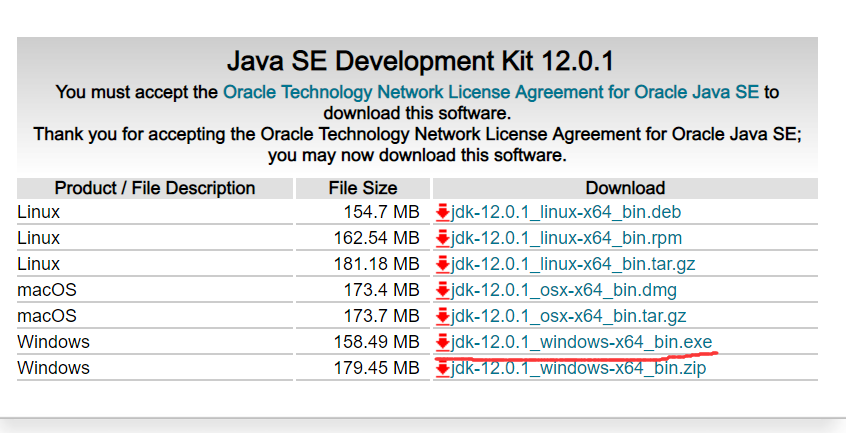Click the Download column header
Screen dimensions: 846x433
[625, 188]
